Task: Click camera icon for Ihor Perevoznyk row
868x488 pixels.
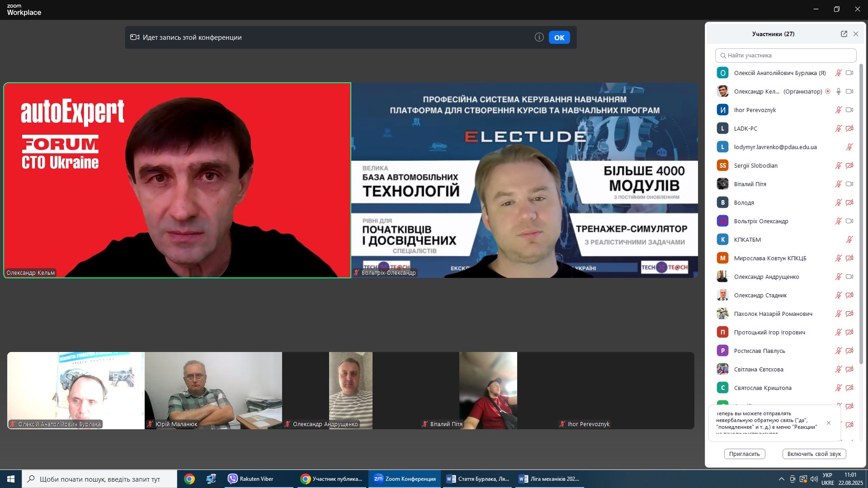Action: tap(849, 110)
